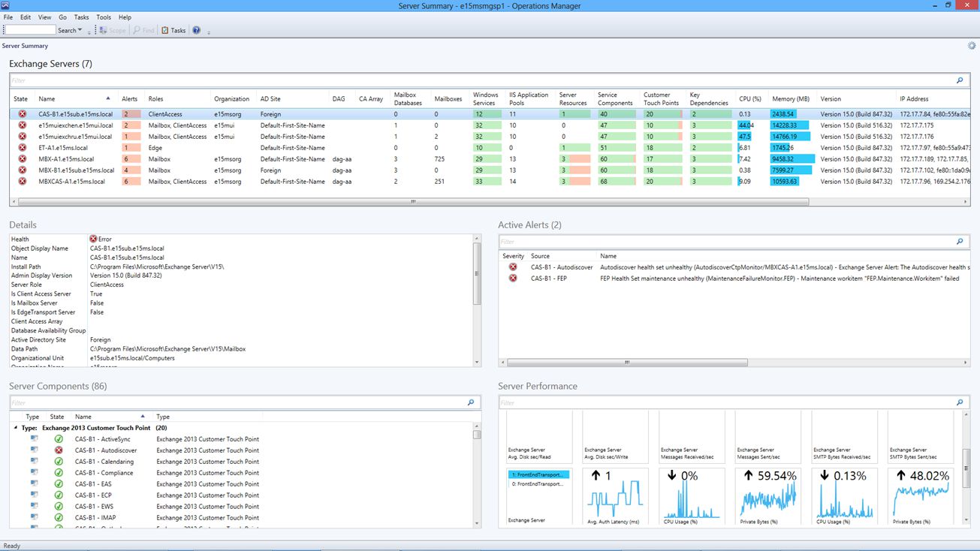
Task: Open the Go menu
Action: (62, 17)
